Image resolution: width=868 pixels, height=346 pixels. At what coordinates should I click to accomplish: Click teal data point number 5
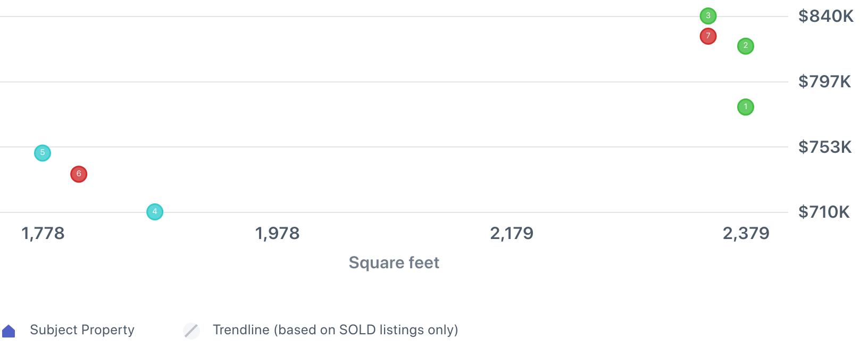coord(43,153)
